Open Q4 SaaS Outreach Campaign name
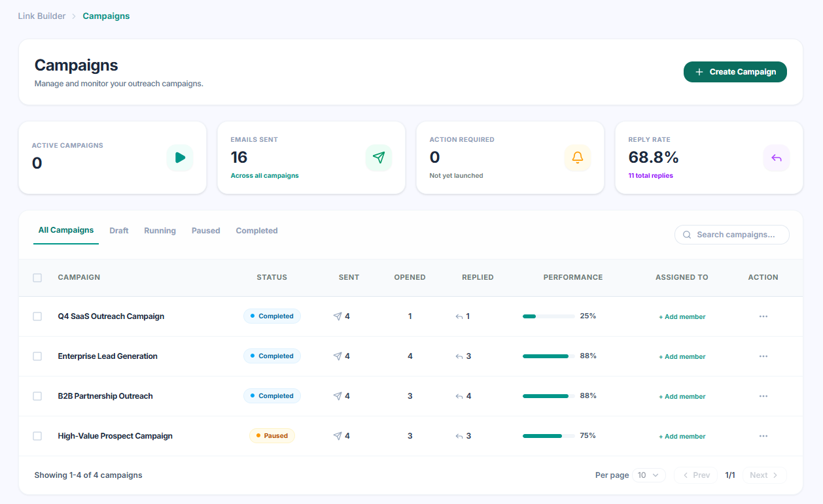 [x=111, y=316]
